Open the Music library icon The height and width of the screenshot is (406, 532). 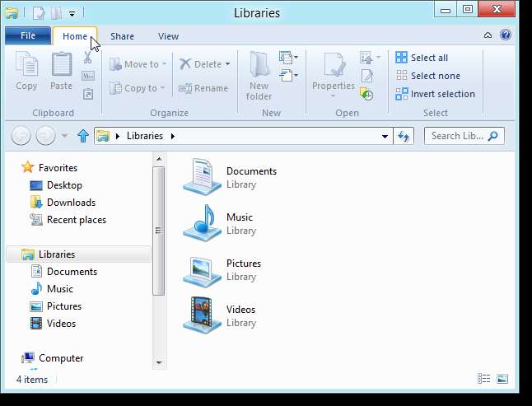203,223
